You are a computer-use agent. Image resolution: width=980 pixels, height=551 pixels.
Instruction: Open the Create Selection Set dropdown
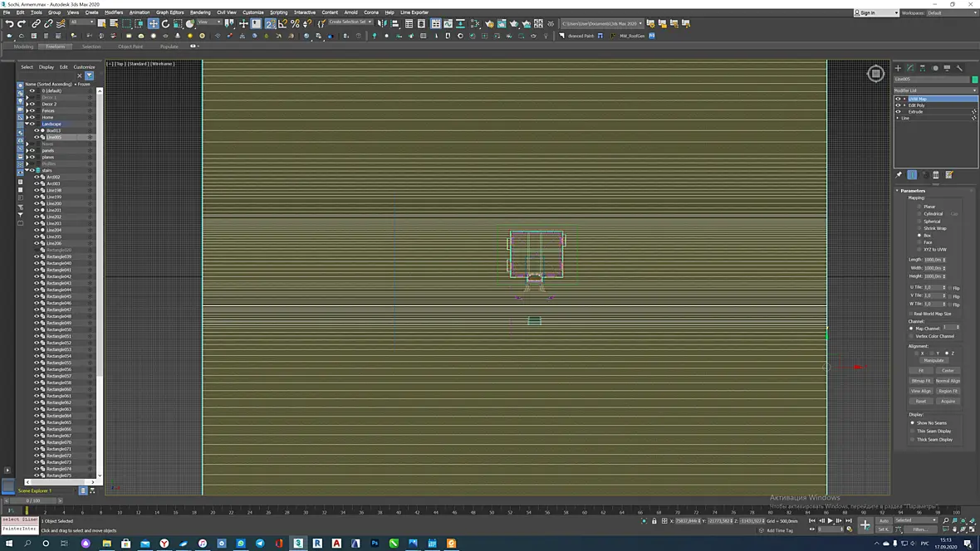tap(350, 22)
